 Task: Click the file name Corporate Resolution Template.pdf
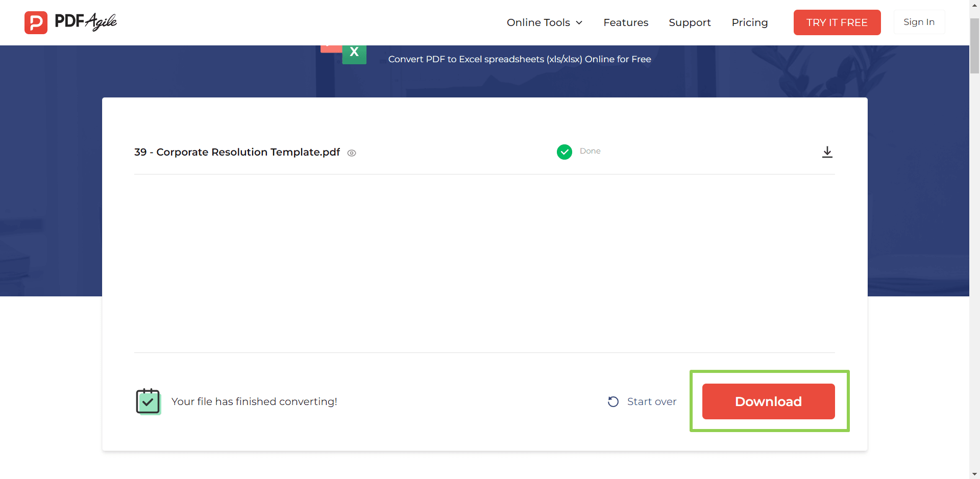pos(237,152)
